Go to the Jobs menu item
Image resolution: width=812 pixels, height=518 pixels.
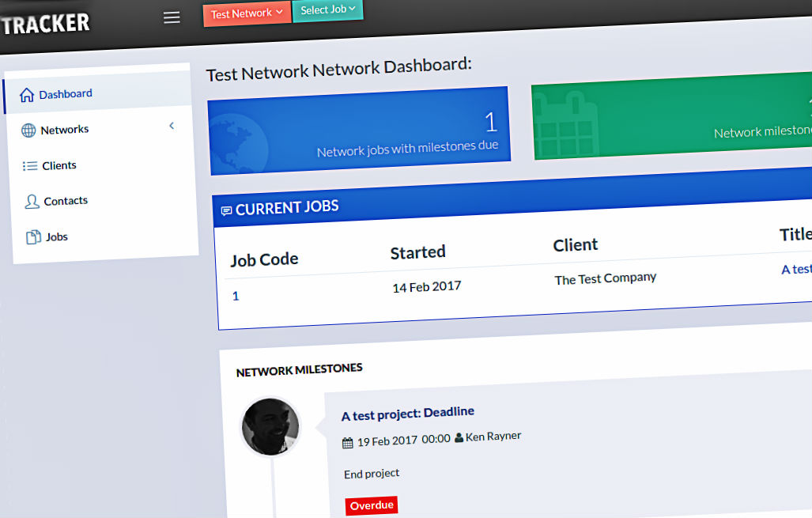click(57, 236)
